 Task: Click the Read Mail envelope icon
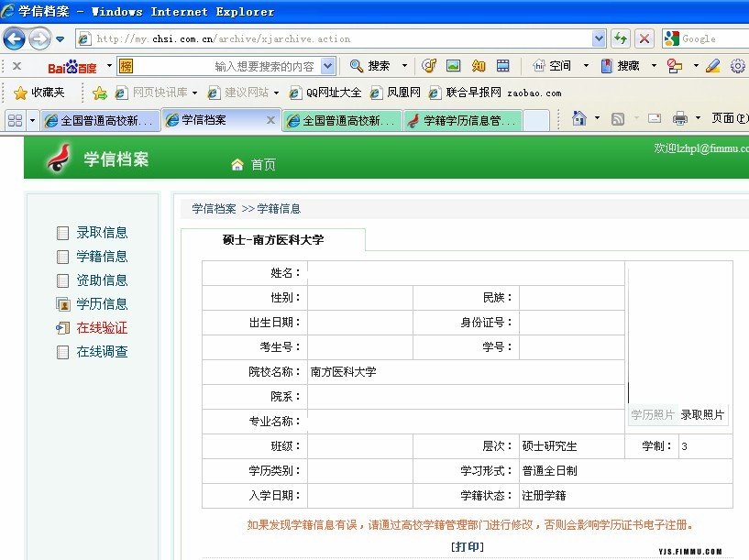coord(654,118)
